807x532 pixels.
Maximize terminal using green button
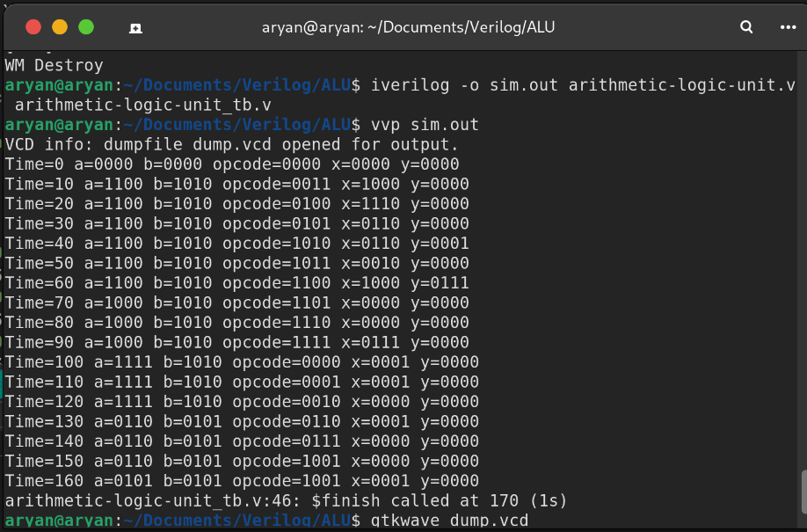86,27
